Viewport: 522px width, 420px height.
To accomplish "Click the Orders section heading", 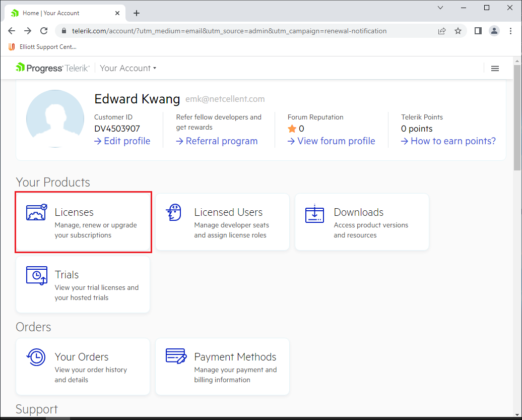I will click(x=33, y=327).
